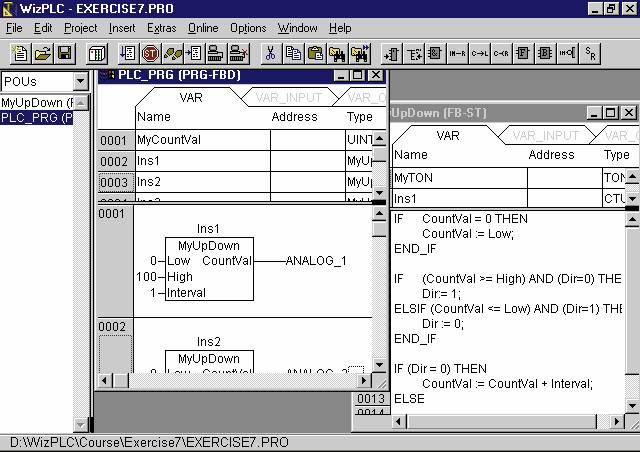The width and height of the screenshot is (640, 452).
Task: Click the Single step footprints icon
Action: (172, 53)
